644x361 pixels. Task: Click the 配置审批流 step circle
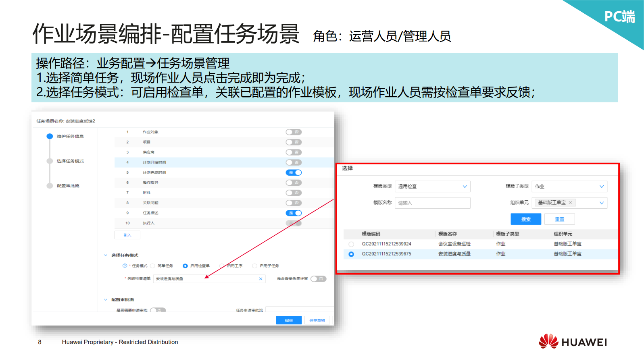50,186
